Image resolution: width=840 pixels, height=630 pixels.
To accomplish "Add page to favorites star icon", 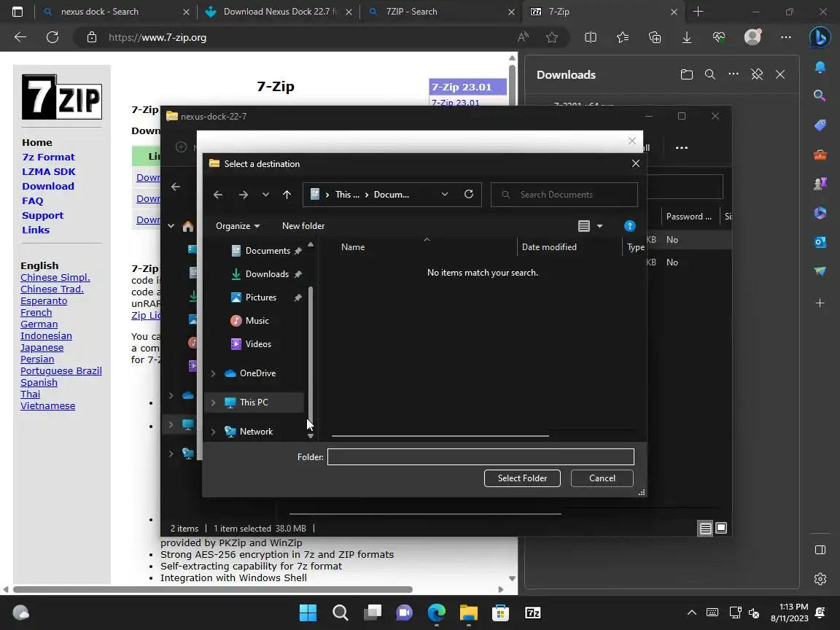I will coord(552,37).
